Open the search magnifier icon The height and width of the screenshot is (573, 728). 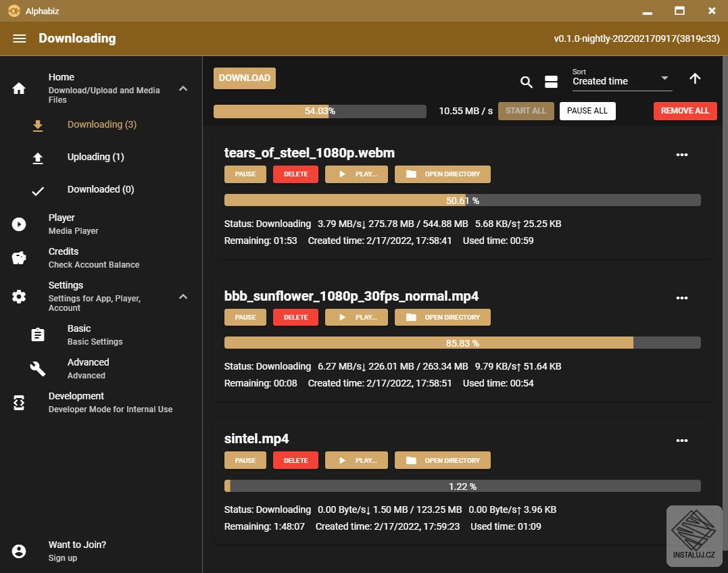click(526, 82)
